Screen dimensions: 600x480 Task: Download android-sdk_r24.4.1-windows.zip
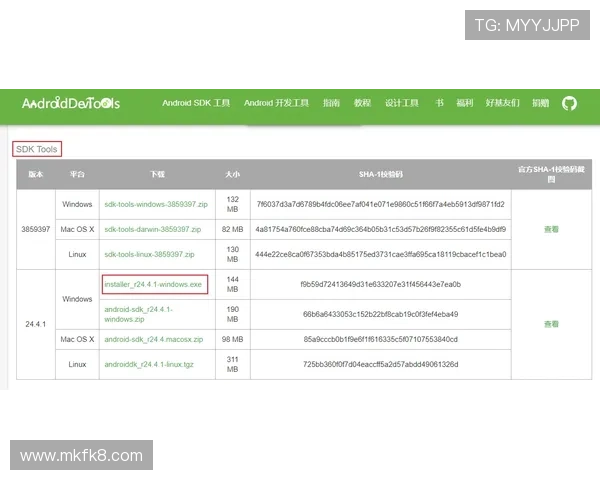point(139,314)
